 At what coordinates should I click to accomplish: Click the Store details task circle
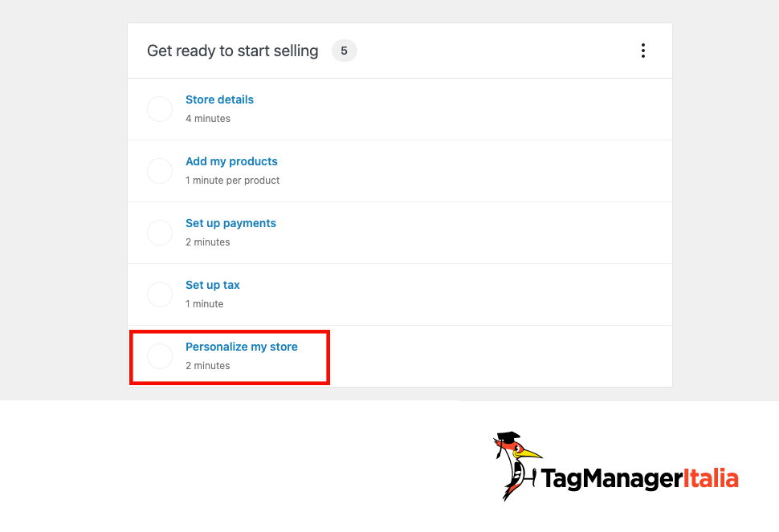pyautogui.click(x=160, y=109)
